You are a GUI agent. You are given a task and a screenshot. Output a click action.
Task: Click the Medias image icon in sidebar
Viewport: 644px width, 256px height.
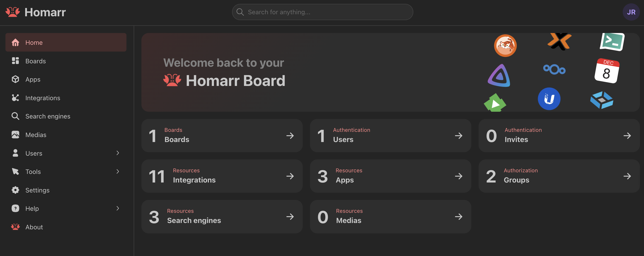(x=15, y=135)
